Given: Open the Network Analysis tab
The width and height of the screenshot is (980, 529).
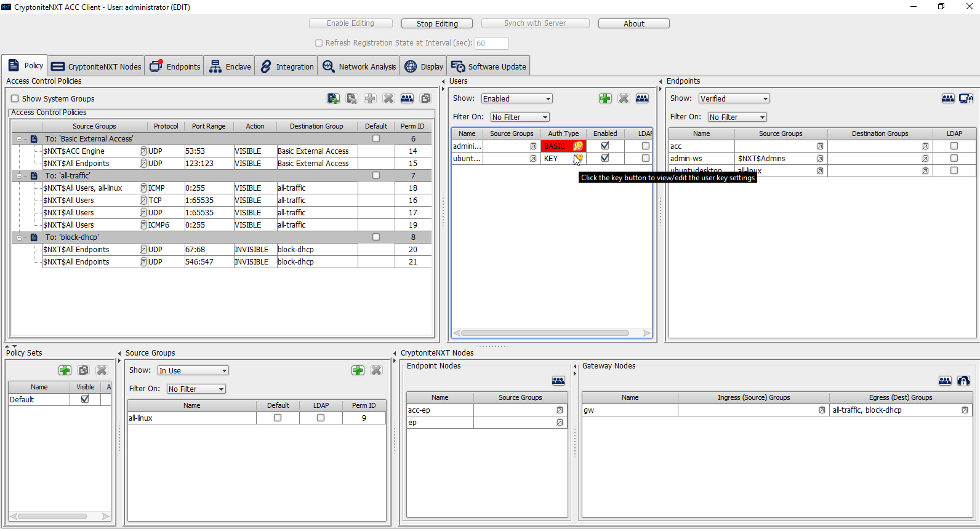Looking at the screenshot, I should coord(359,66).
